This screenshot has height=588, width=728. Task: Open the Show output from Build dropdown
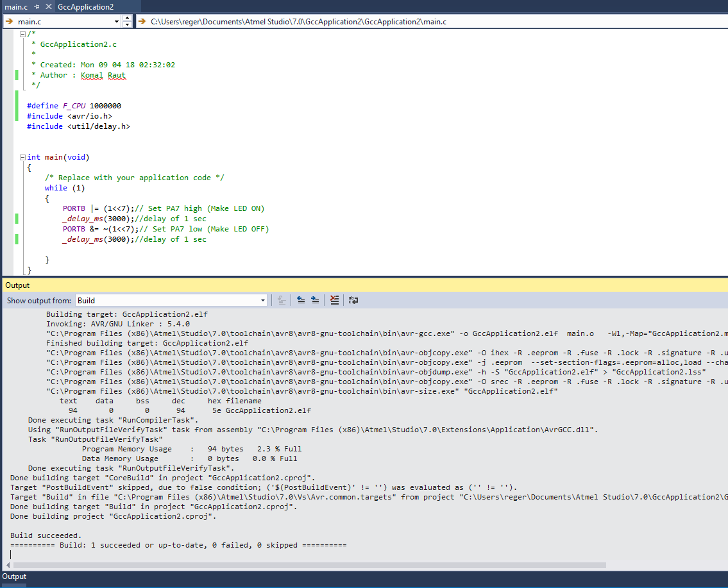tap(263, 300)
